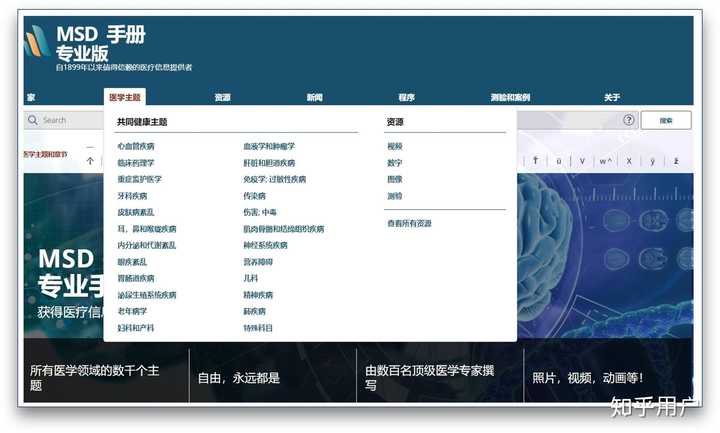Viewport: 720px width, 433px height.
Task: Jump to letter z in the alphabet index
Action: (x=676, y=161)
